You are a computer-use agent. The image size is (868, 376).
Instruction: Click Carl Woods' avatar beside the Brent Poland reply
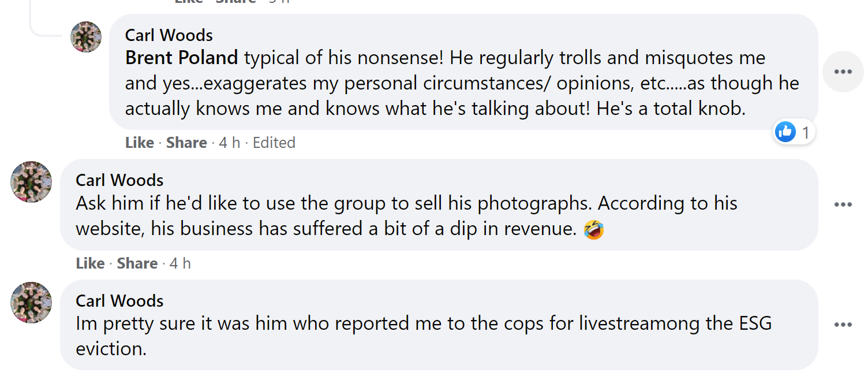click(86, 37)
